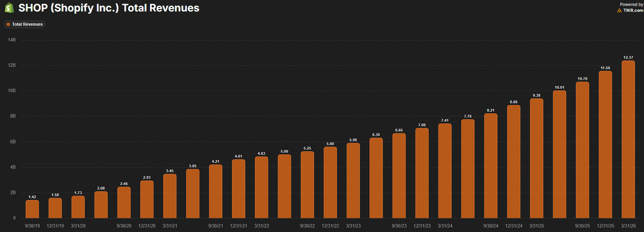
Task: Select the bar with value 1.73
Action: click(78, 207)
